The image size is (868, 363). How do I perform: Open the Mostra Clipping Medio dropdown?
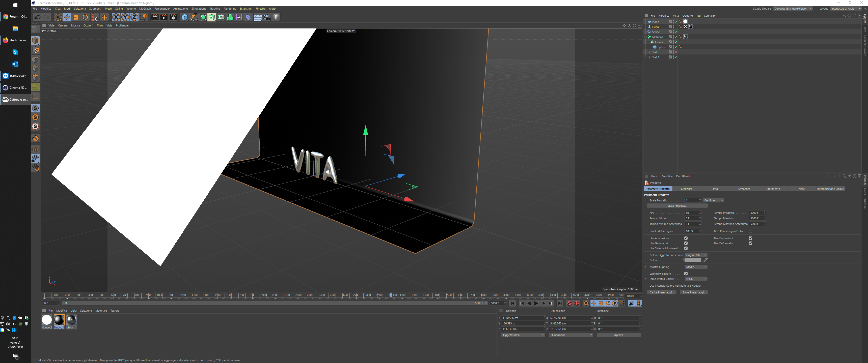(x=696, y=267)
